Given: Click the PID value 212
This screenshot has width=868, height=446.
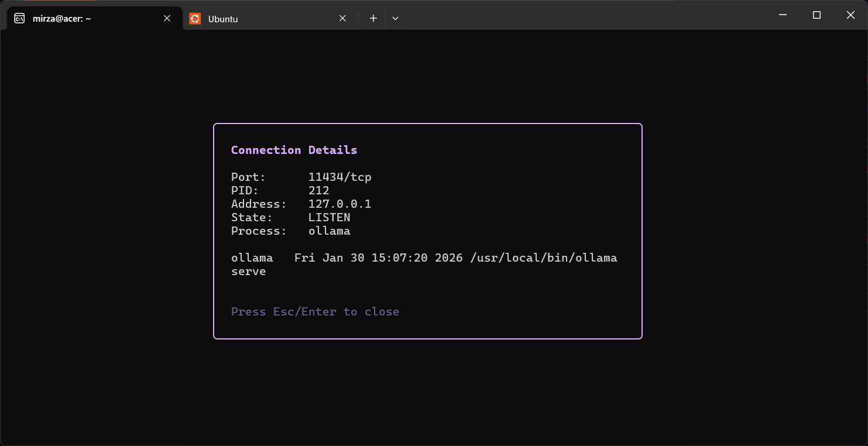Looking at the screenshot, I should point(319,190).
